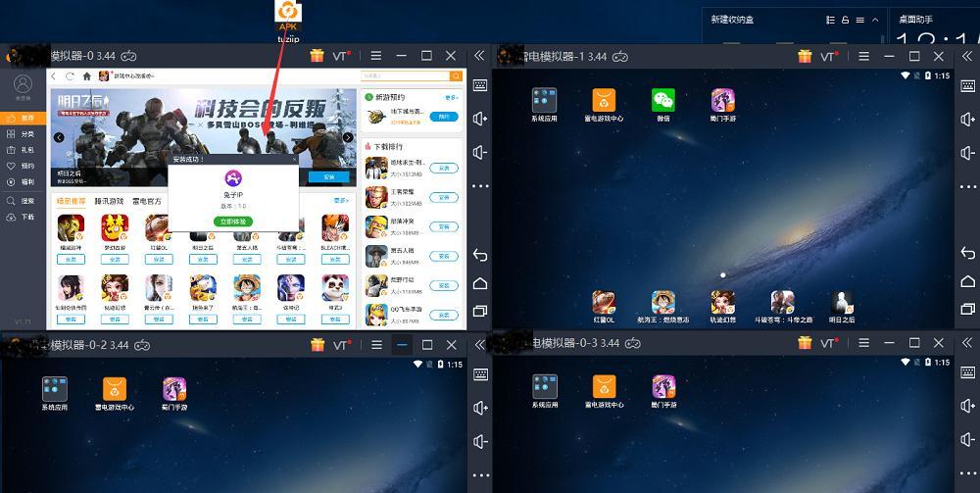Image resolution: width=980 pixels, height=493 pixels.
Task: Open keyboard mapping in emulator-0 side toolbar
Action: (480, 85)
